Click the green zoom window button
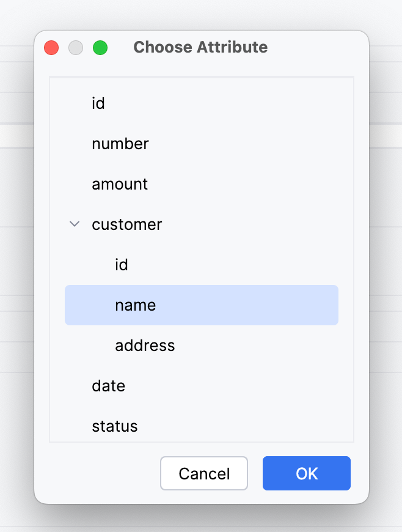 (100, 48)
